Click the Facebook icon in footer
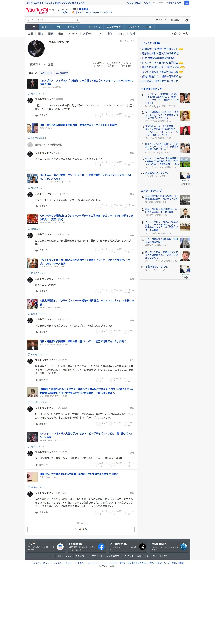The image size is (215, 644). [x=101, y=547]
